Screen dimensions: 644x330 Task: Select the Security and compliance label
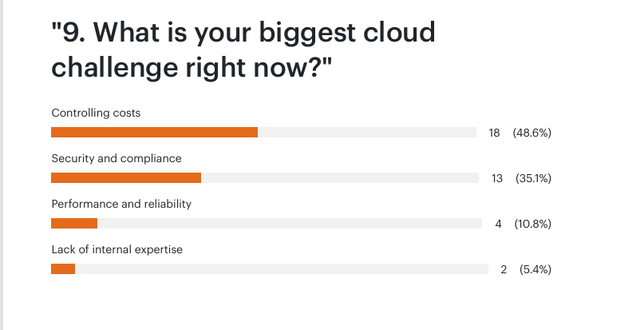pos(117,158)
